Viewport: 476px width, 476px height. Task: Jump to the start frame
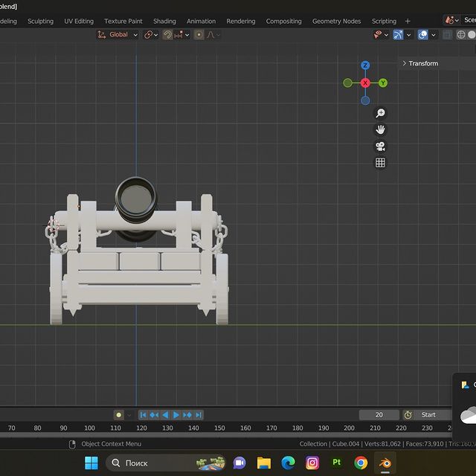click(x=143, y=415)
